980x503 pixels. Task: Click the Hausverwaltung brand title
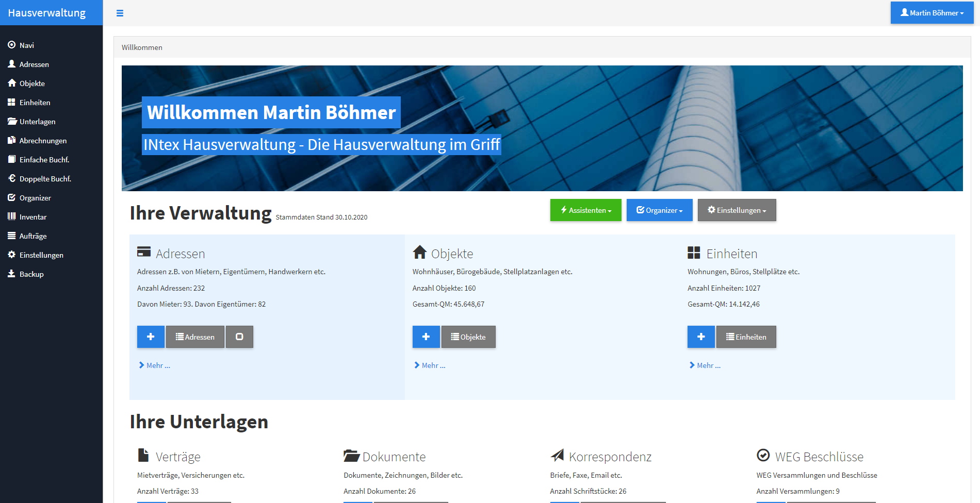click(x=47, y=13)
